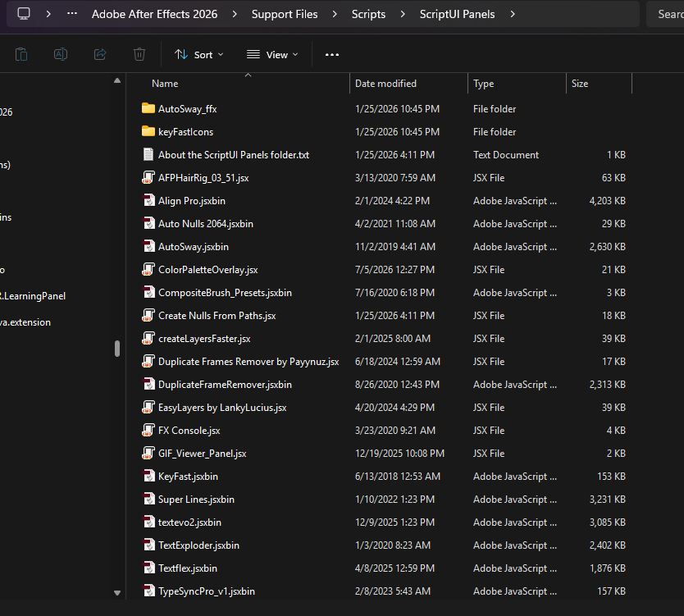The height and width of the screenshot is (616, 684).
Task: Select the LearningPanel item in navigation pane
Action: tap(33, 296)
